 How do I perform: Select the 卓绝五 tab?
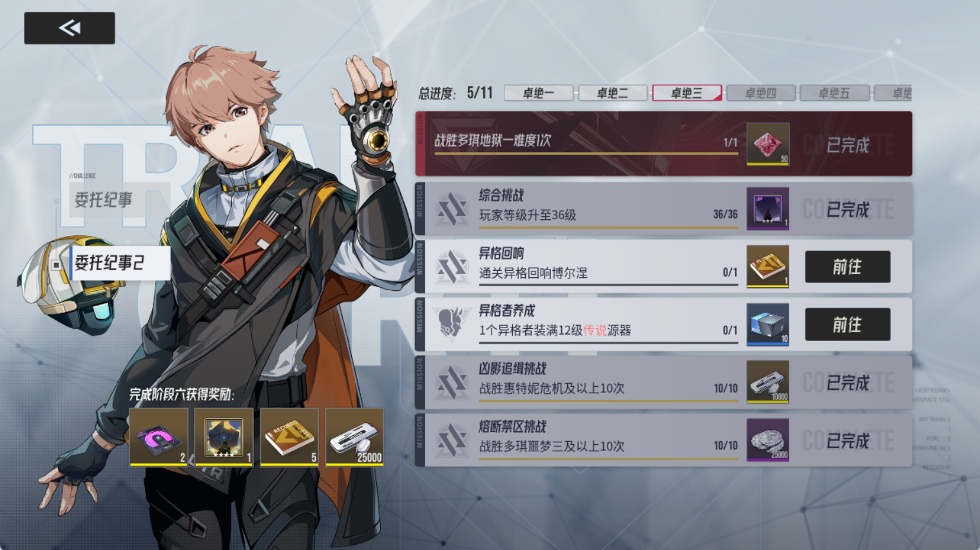tap(834, 93)
